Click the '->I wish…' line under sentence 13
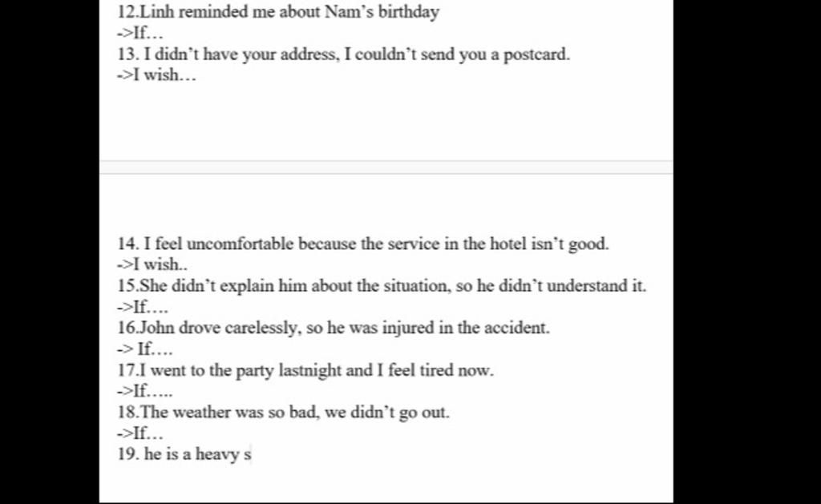The image size is (821, 504). [156, 75]
